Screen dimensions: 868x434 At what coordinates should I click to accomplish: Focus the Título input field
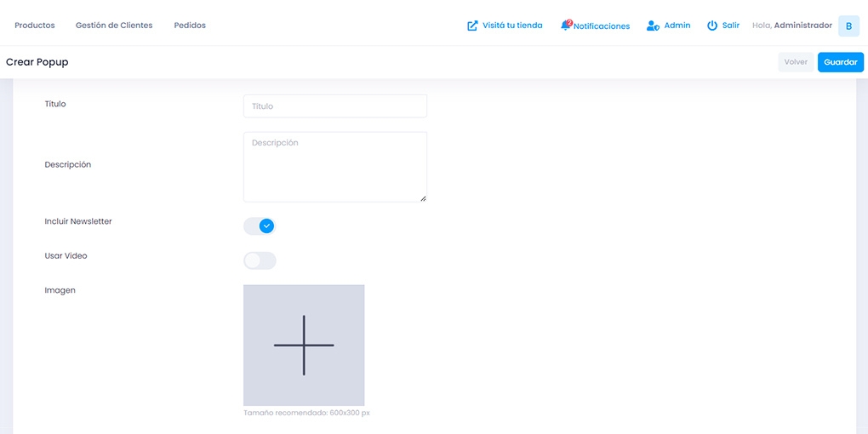[334, 106]
